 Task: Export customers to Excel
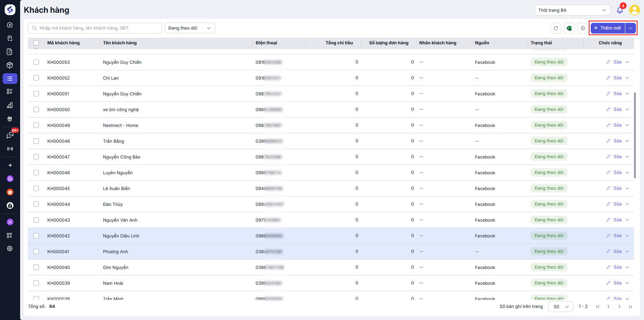coord(569,28)
